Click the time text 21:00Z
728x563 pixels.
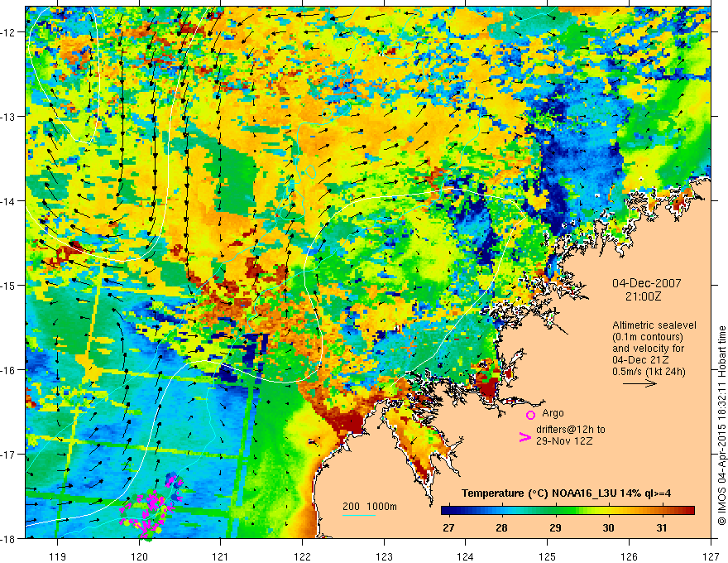point(643,296)
